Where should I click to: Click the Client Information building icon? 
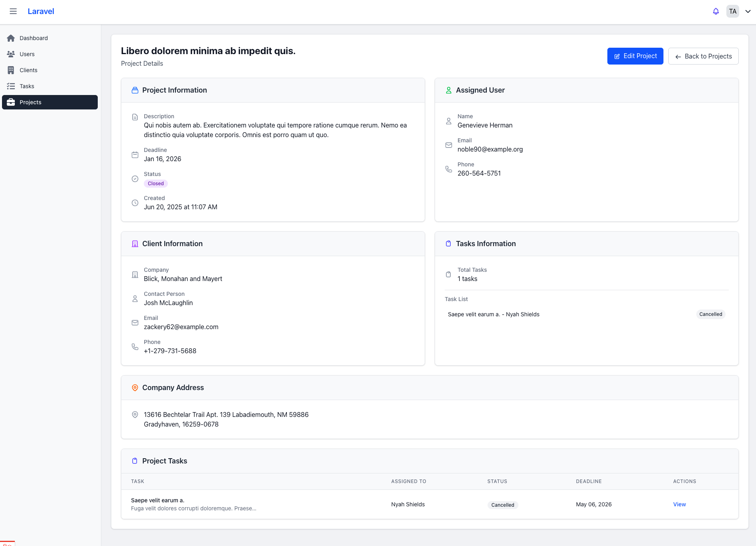pyautogui.click(x=135, y=244)
